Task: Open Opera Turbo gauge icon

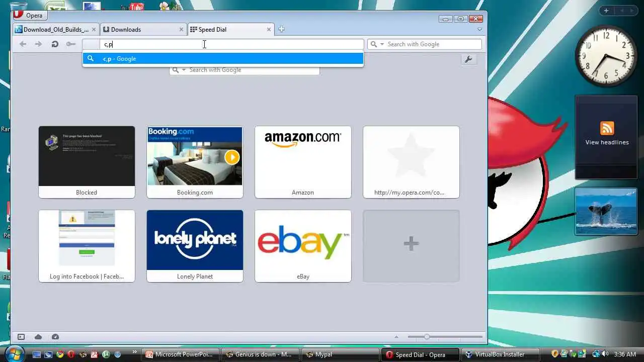Action: click(55, 337)
